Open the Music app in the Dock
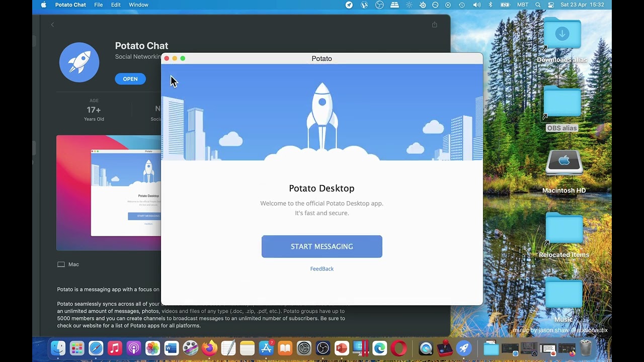This screenshot has width=644, height=362. [x=115, y=348]
